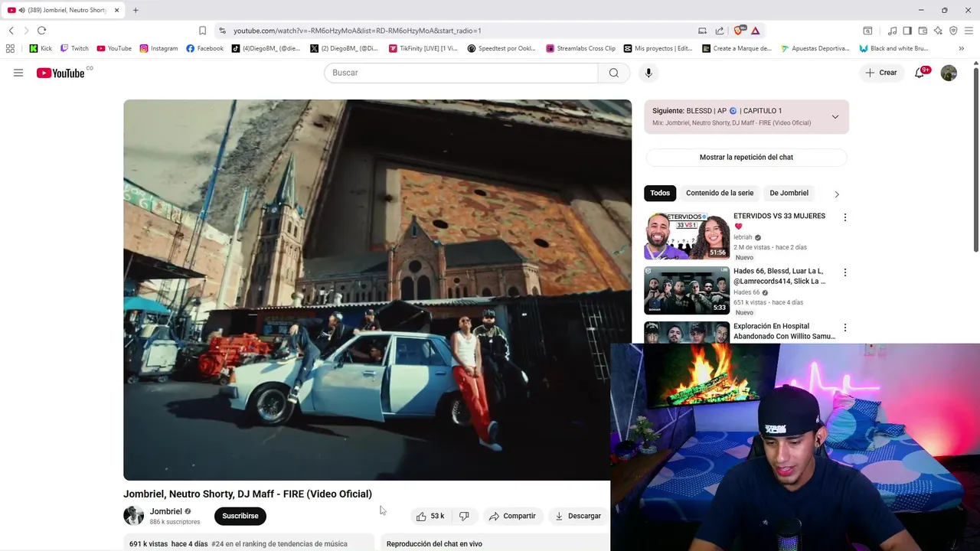Screen dimensions: 980x551
Task: Open the Speedtest por Ookla bookmark
Action: click(x=501, y=48)
